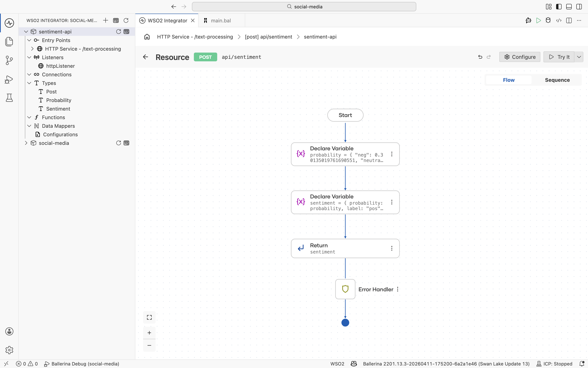Open the Try It dropdown arrow

(579, 57)
